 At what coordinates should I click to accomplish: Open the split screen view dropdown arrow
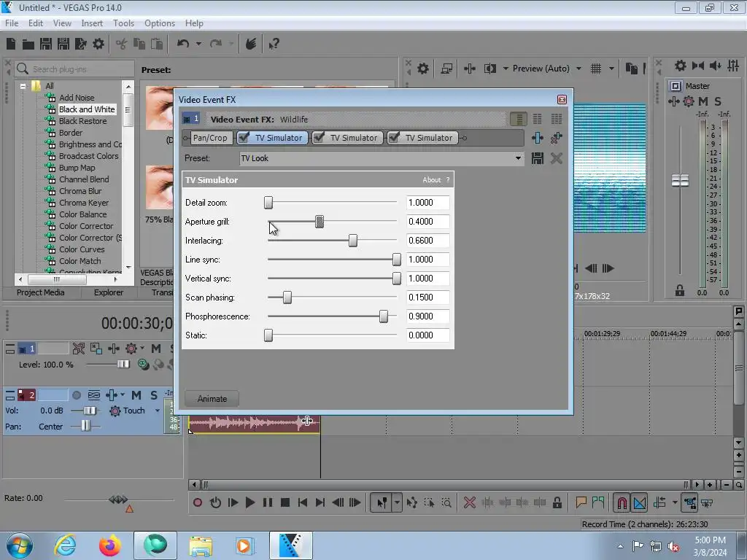(506, 69)
